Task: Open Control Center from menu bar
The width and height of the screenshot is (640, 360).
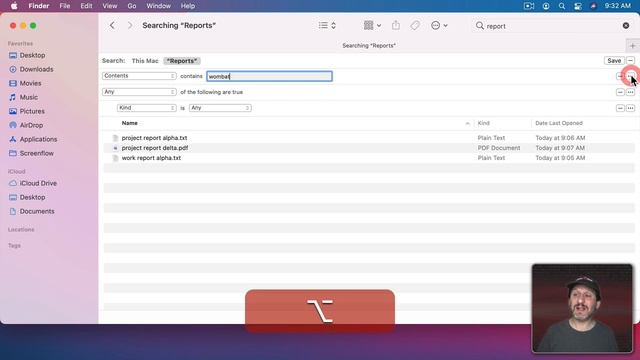Action: tap(578, 6)
